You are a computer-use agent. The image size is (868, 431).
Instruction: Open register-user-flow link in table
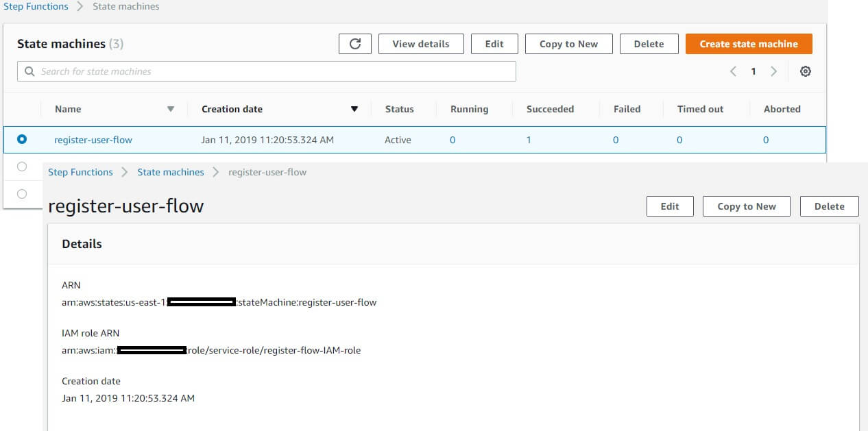click(x=93, y=140)
